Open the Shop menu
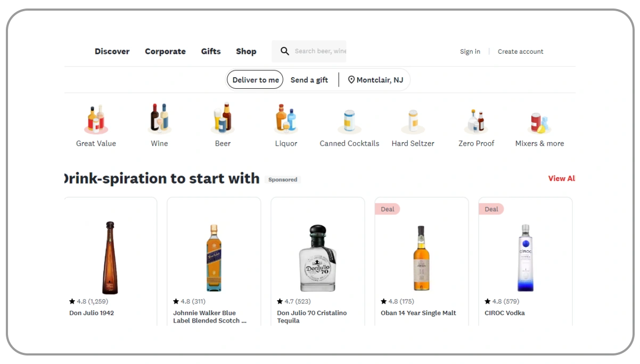Image resolution: width=640 pixels, height=364 pixels. [246, 52]
